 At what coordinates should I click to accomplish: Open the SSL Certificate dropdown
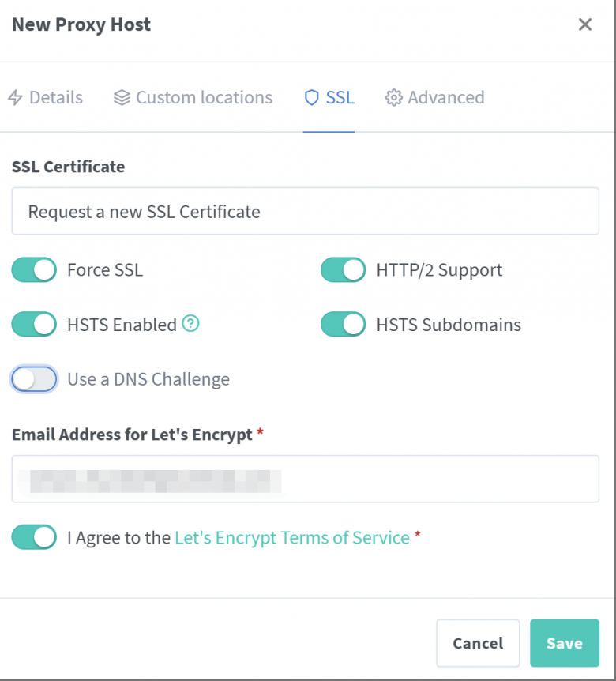[305, 211]
